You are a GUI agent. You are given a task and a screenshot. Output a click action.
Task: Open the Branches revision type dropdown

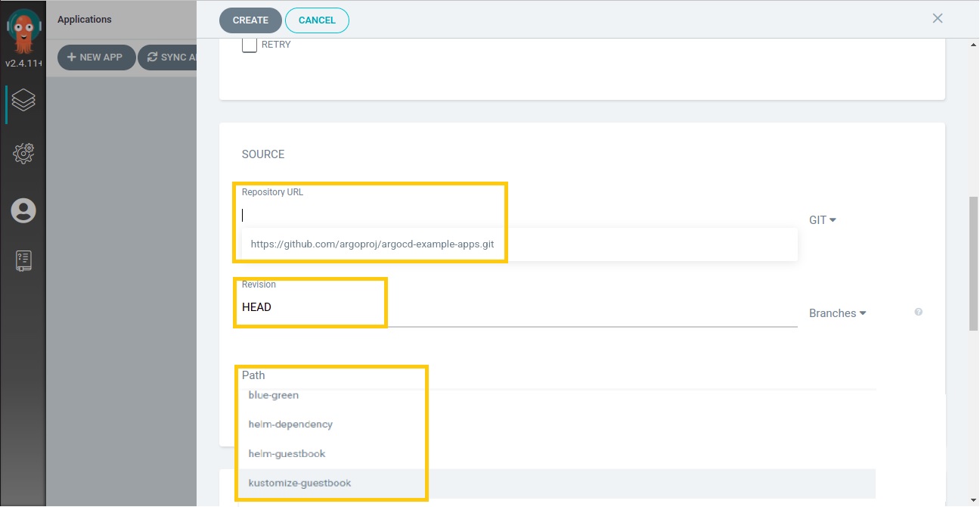click(837, 313)
